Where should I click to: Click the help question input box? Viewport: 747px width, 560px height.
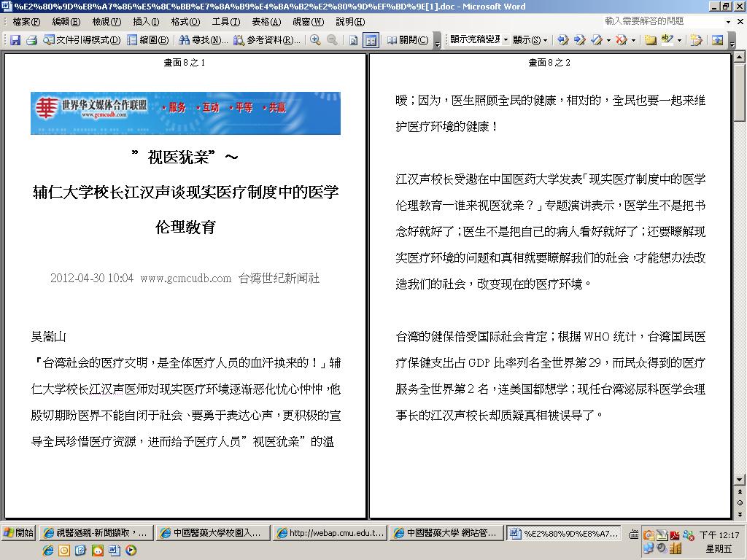pyautogui.click(x=662, y=21)
